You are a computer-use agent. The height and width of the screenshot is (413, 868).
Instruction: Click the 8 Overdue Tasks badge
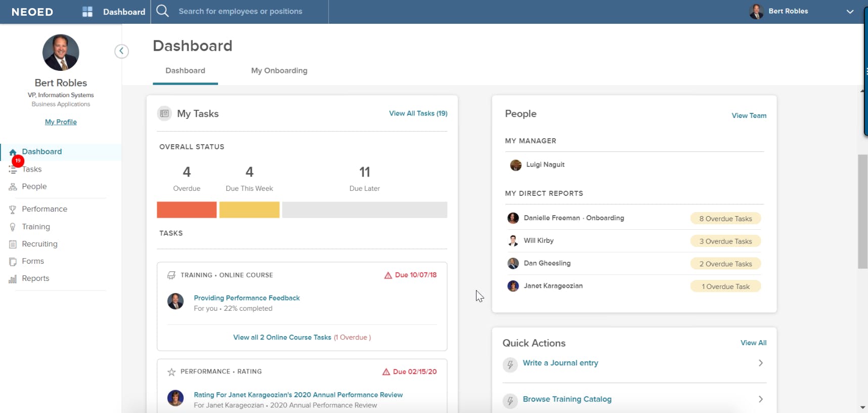tap(725, 219)
